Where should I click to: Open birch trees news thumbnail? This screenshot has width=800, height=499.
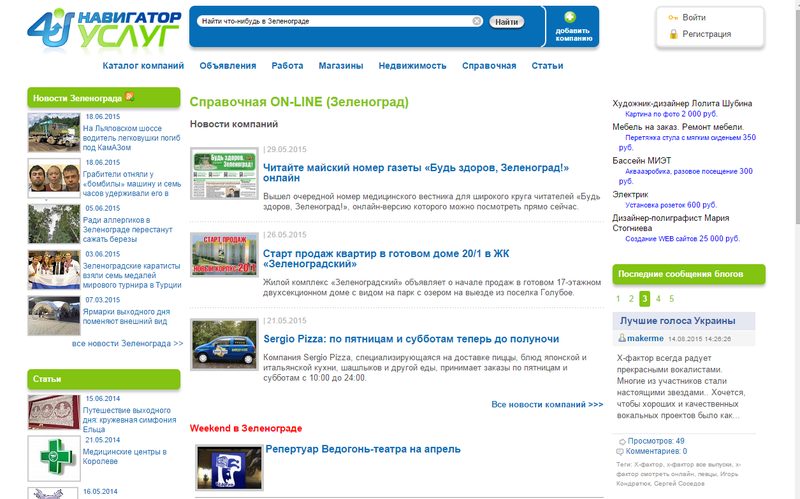click(x=54, y=224)
